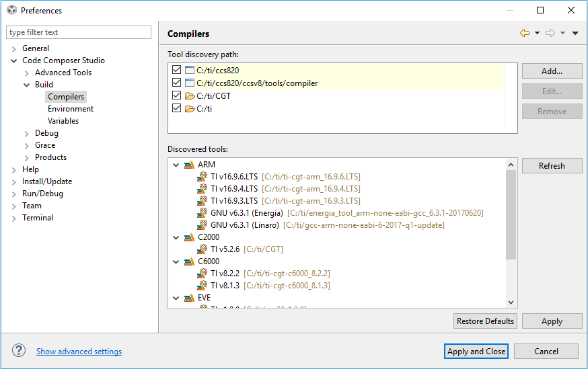The height and width of the screenshot is (369, 588).
Task: Collapse the ARM compilers group
Action: [x=176, y=165]
